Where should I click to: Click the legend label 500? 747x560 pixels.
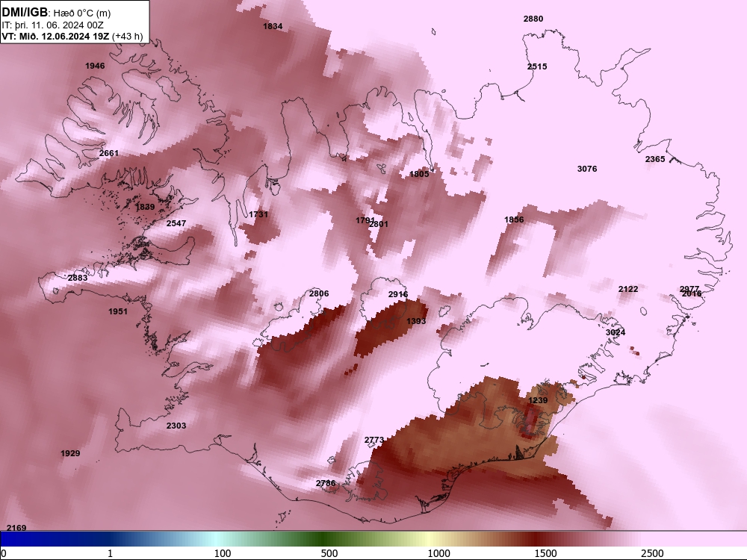pos(329,553)
